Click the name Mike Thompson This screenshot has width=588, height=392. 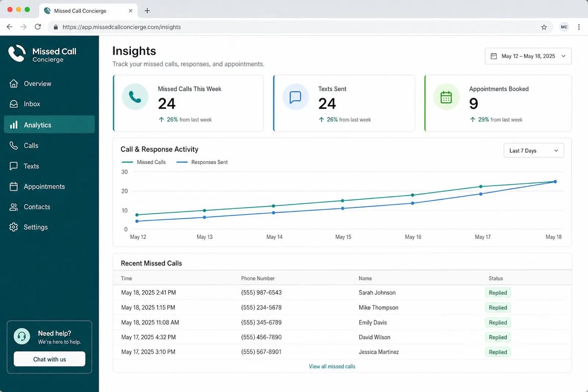(x=379, y=308)
